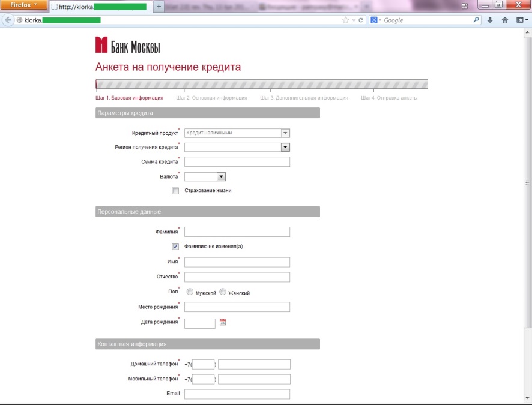Click the browser back arrow button
The image size is (532, 405).
tap(8, 20)
